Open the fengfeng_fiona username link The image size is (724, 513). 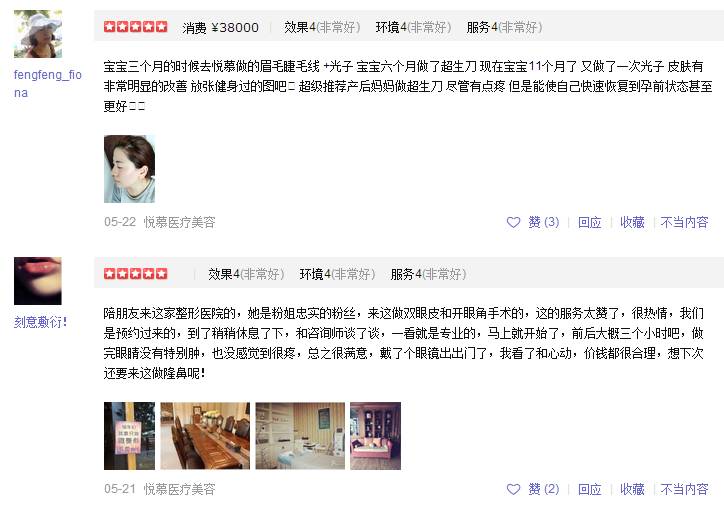(48, 84)
